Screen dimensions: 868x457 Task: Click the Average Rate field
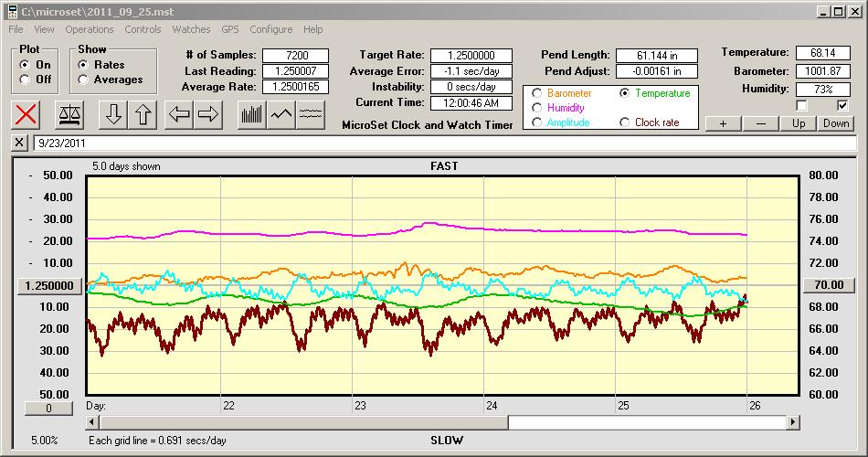click(296, 87)
